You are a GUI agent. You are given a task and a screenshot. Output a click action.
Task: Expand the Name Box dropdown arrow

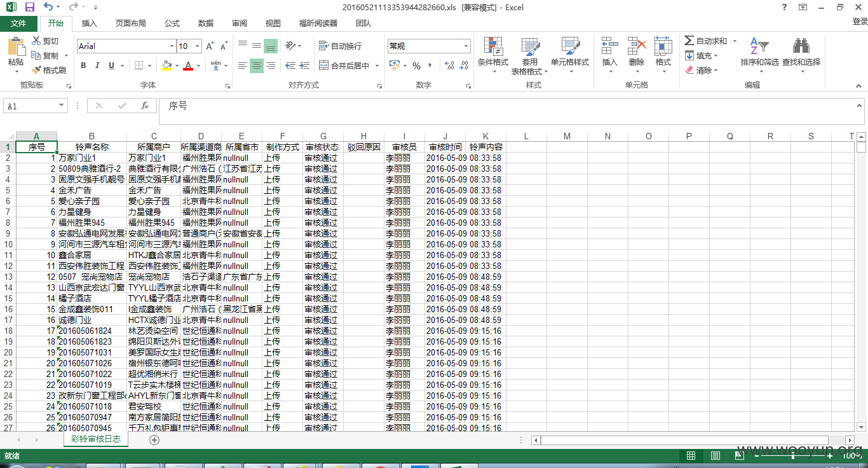click(62, 106)
